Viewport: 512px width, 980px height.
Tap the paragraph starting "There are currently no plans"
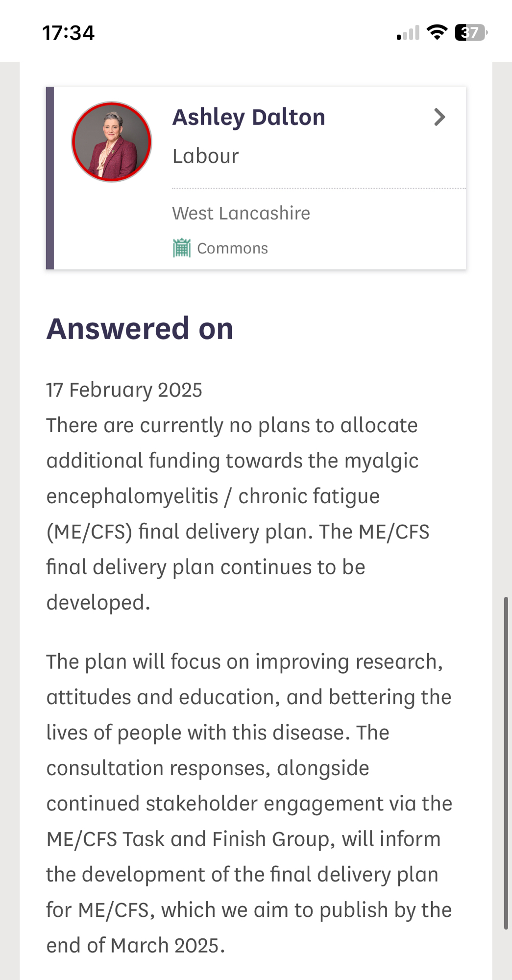click(x=237, y=514)
